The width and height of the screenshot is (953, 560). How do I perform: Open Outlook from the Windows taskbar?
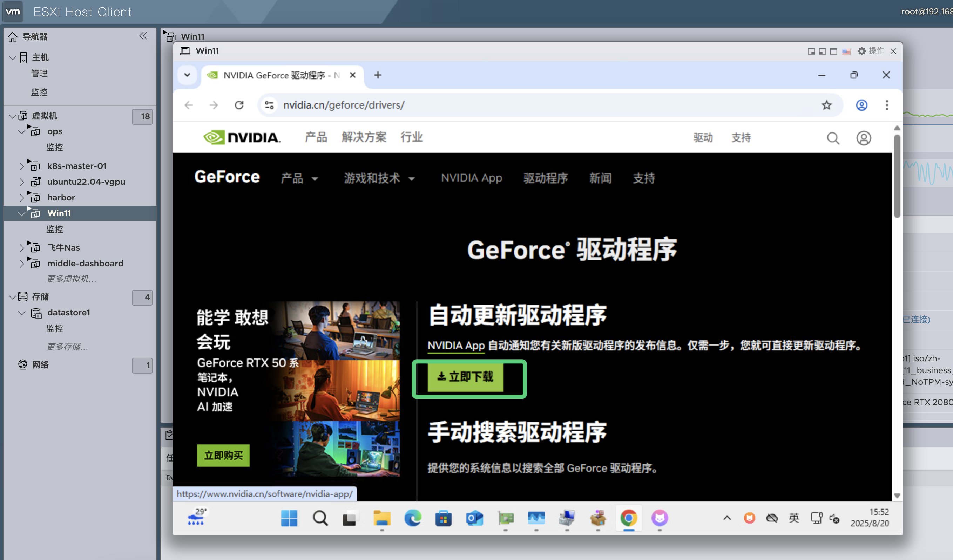pyautogui.click(x=475, y=518)
